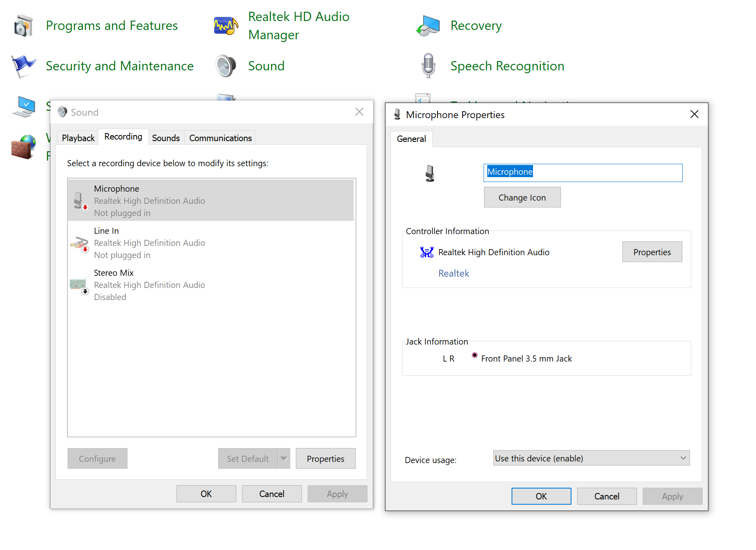Select the Line In recording device row

[x=211, y=243]
